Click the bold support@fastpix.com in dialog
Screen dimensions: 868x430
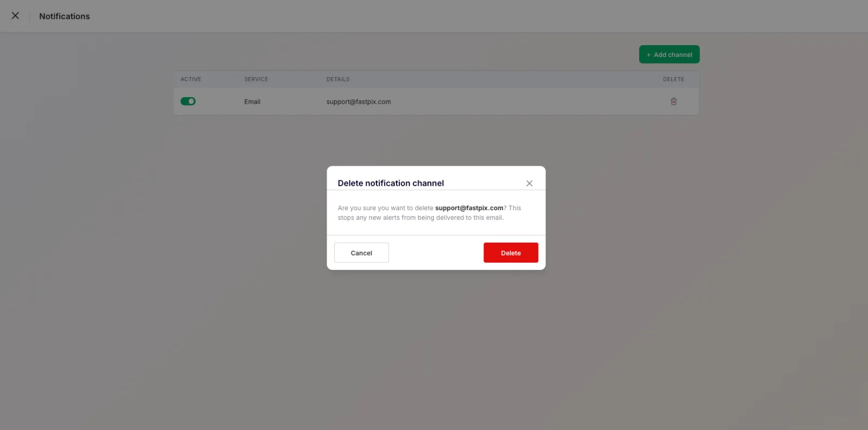[469, 208]
